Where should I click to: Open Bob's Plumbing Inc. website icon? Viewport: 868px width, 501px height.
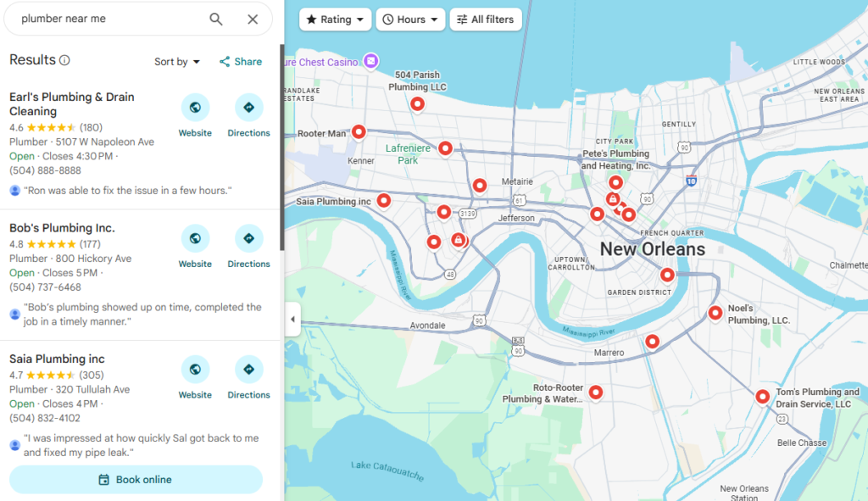tap(195, 238)
